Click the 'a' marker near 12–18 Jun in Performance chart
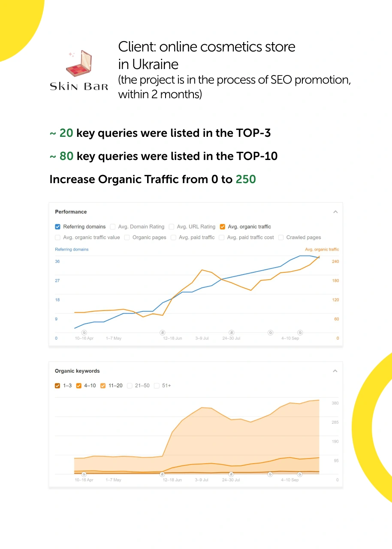Viewport: 392px width, 549px height. [163, 332]
